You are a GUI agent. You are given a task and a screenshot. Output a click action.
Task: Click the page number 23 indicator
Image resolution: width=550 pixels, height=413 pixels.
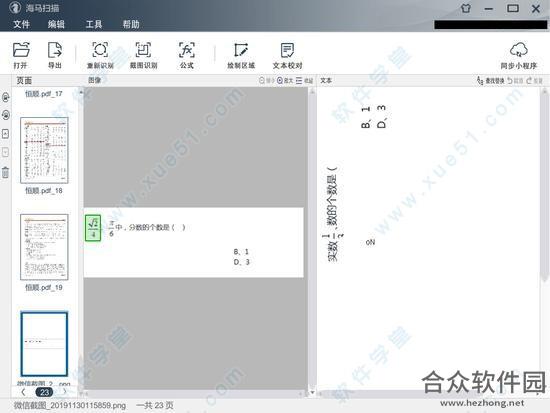(x=44, y=392)
